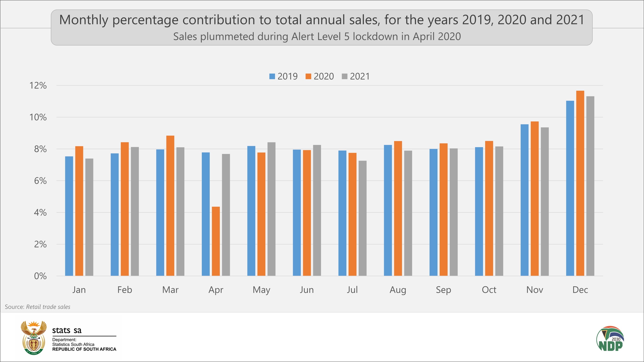Click the grey May 2021 bar

click(271, 209)
